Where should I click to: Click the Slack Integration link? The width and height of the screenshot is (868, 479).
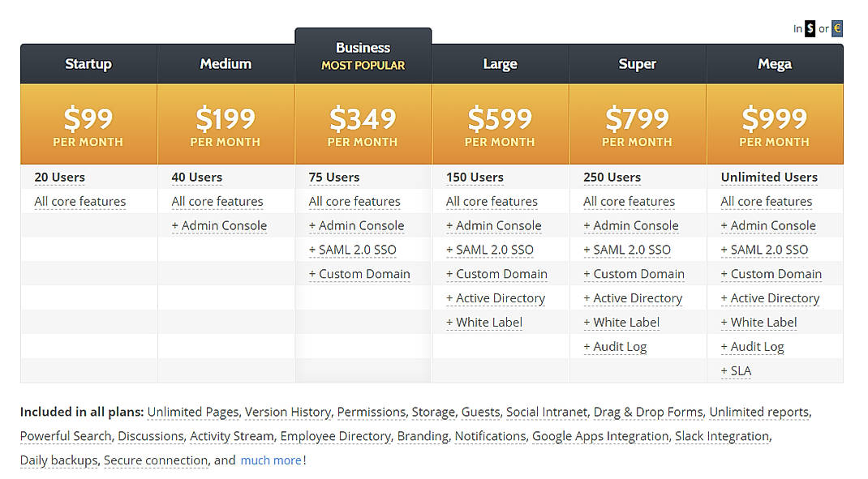(721, 436)
